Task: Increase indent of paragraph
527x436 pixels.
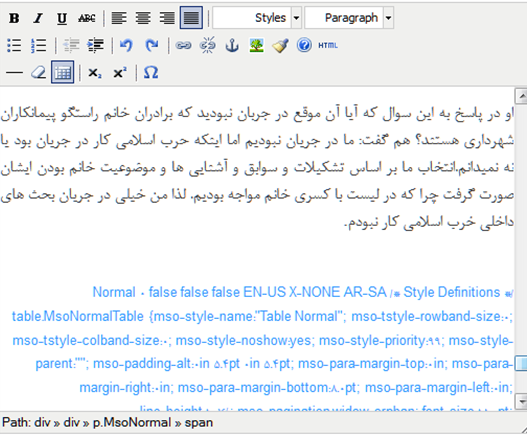Action: click(95, 45)
